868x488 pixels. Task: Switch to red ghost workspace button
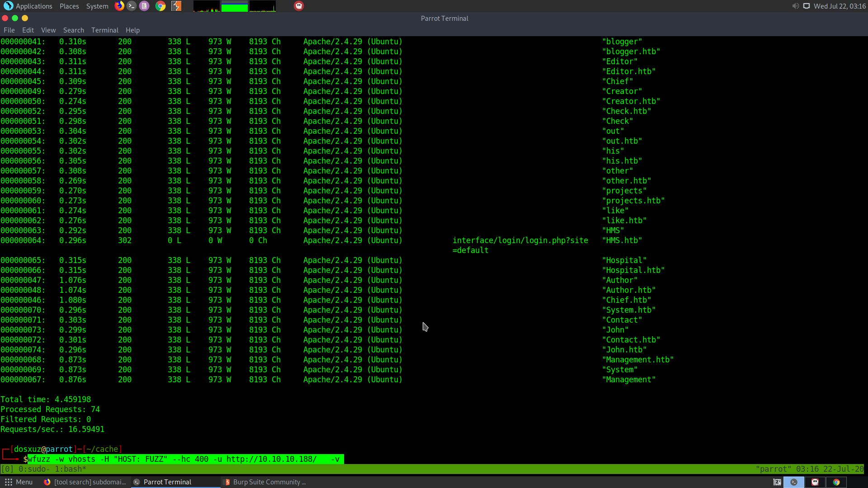coord(815,482)
